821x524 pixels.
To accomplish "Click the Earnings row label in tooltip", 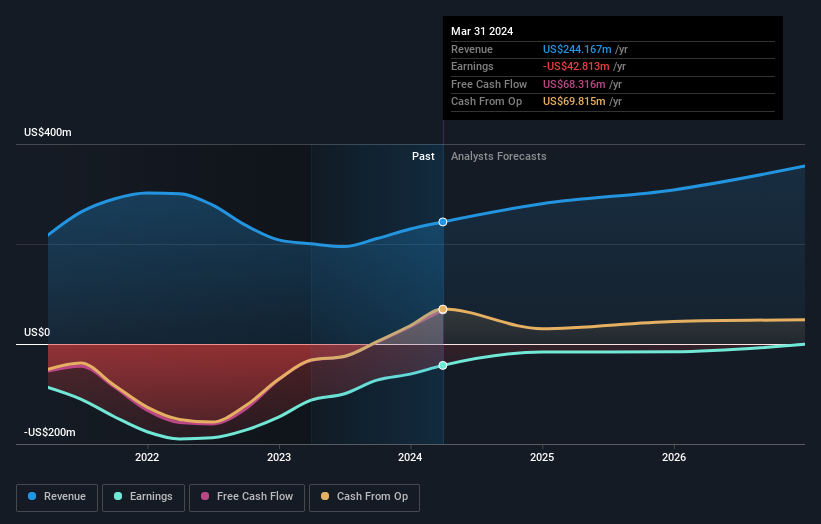I will point(472,66).
